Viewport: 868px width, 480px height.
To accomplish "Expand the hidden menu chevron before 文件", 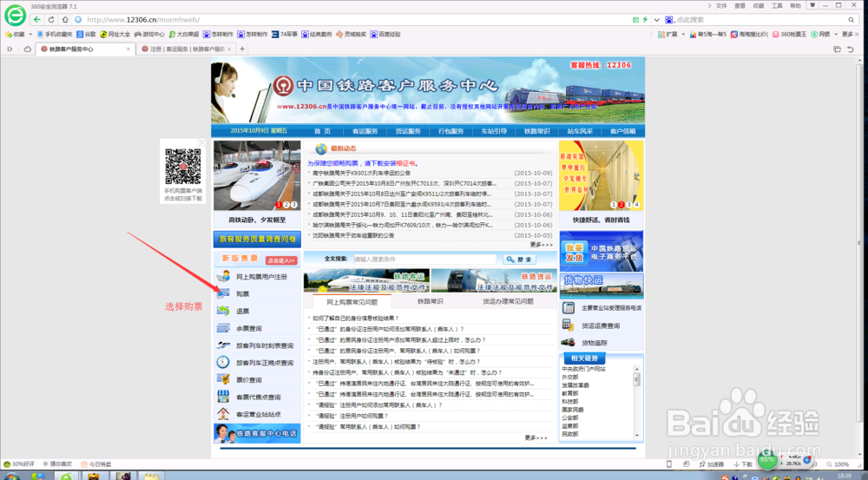I will [x=710, y=5].
